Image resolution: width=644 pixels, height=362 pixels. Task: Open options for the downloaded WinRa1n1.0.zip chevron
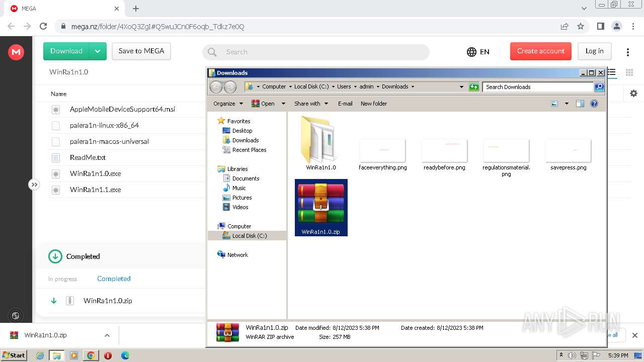[107, 335]
